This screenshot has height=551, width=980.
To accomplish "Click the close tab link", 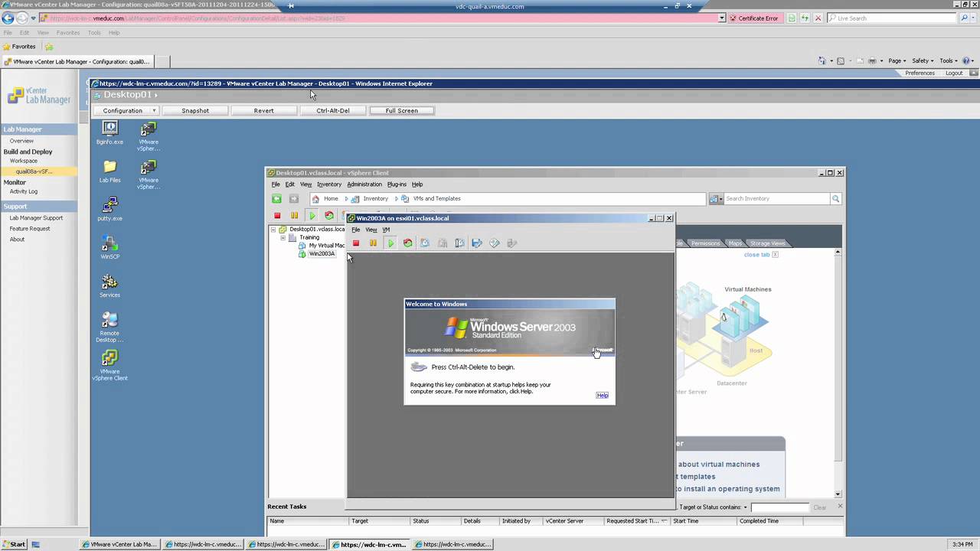I will pos(756,255).
